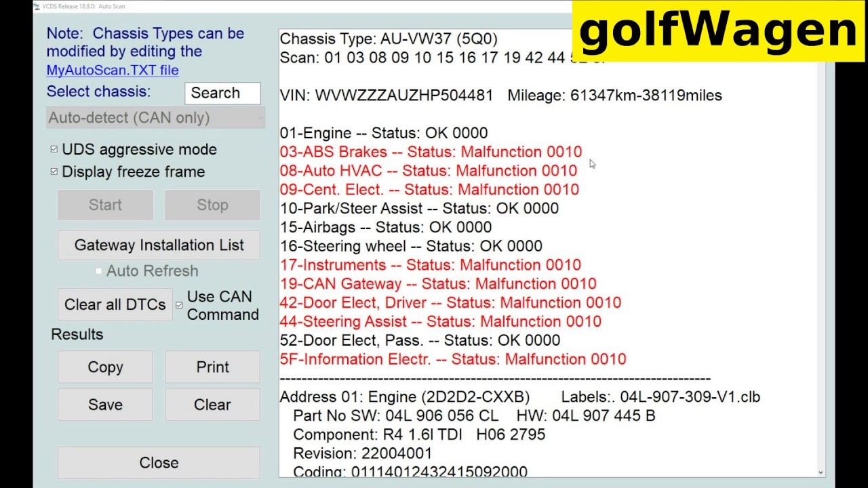This screenshot has width=868, height=488.
Task: Click the Mileage 61347km-38119miles text
Action: [614, 96]
